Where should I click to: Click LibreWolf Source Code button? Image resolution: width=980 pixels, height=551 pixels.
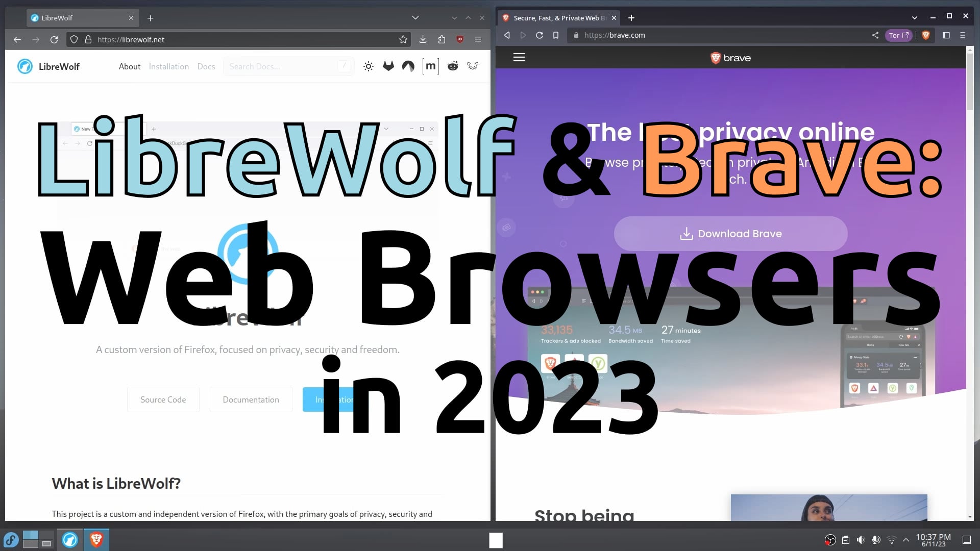point(163,399)
